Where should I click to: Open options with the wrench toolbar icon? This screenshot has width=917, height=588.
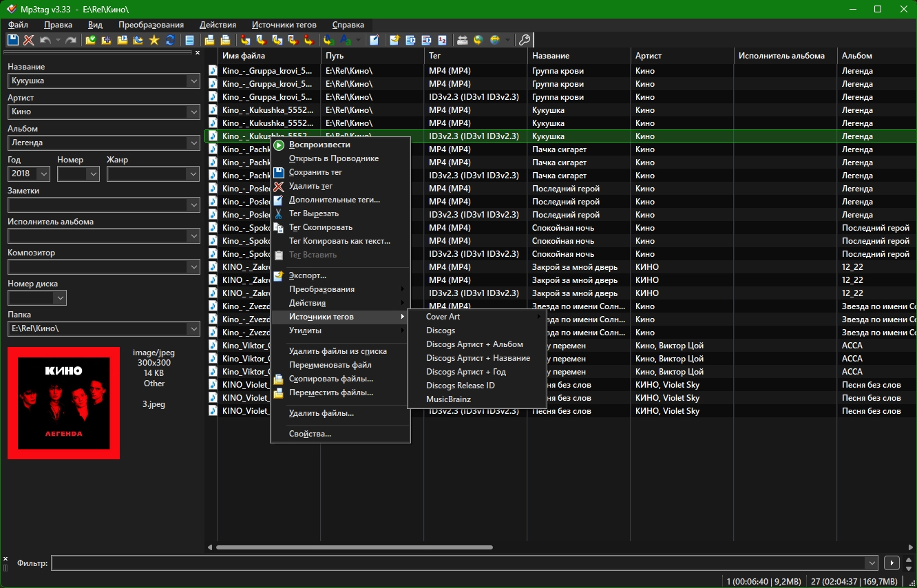(524, 40)
